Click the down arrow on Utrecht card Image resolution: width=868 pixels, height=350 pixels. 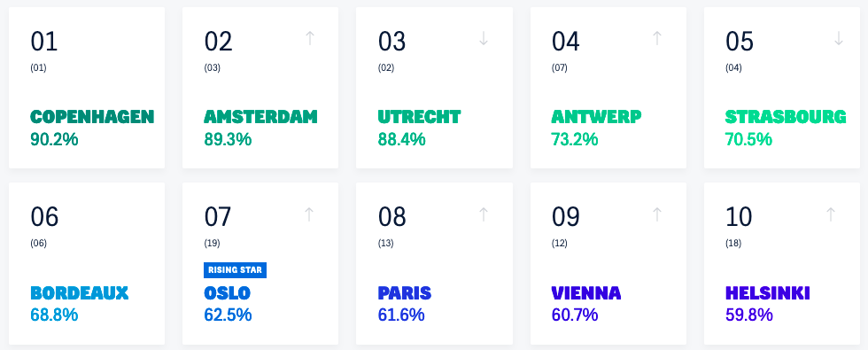(484, 38)
